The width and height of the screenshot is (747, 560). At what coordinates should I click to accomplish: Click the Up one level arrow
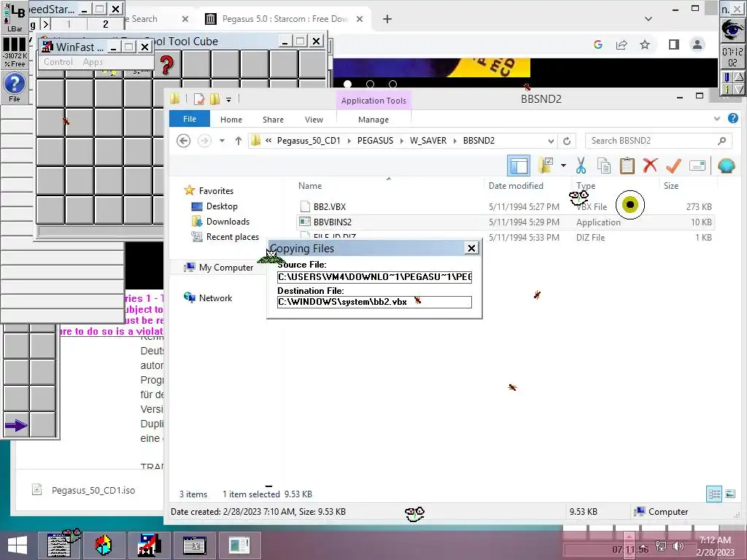(x=239, y=141)
